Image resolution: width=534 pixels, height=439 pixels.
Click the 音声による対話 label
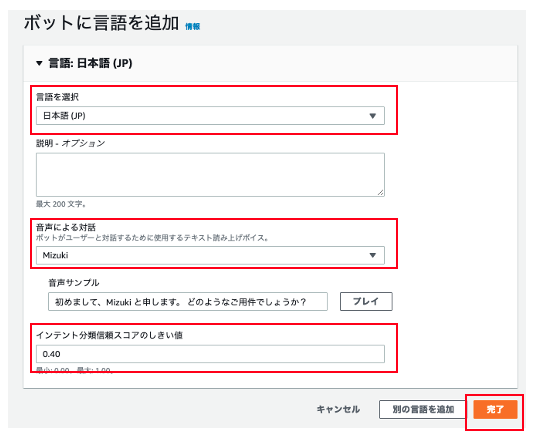tap(66, 227)
